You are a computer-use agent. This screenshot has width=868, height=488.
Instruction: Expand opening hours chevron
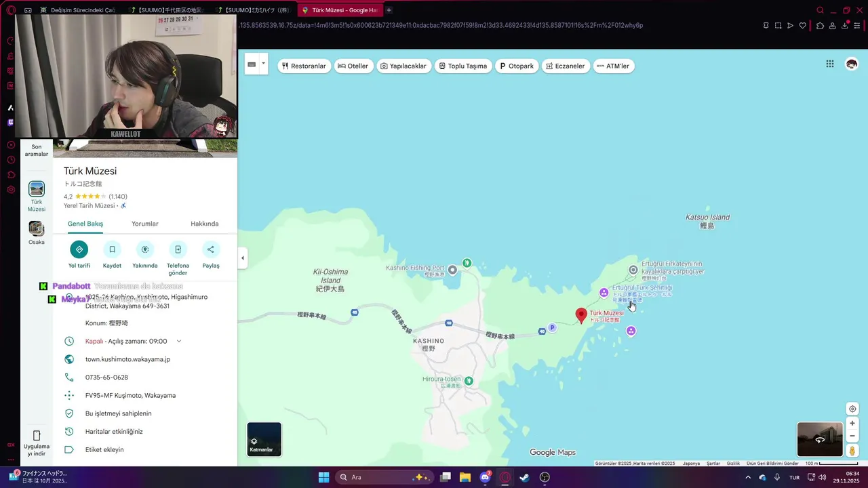click(179, 341)
